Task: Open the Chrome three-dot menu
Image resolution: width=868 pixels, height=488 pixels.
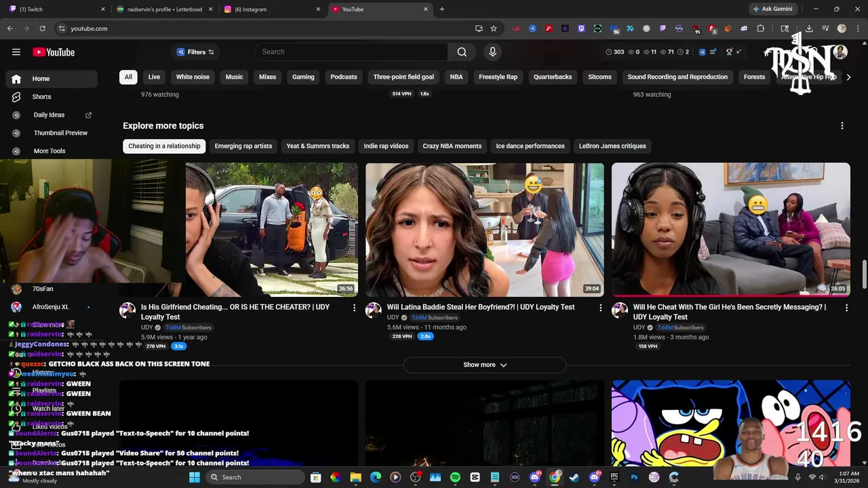Action: [856, 28]
